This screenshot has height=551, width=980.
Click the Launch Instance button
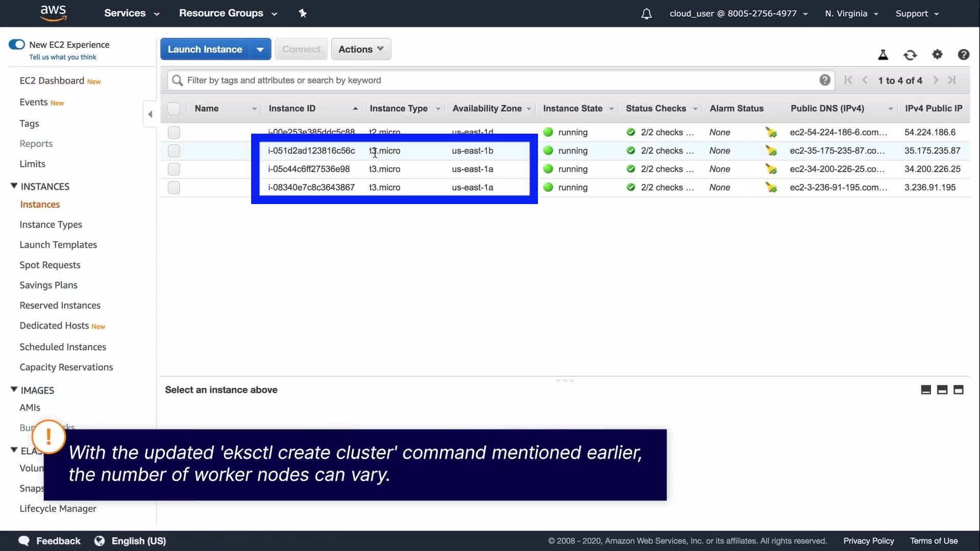[205, 49]
